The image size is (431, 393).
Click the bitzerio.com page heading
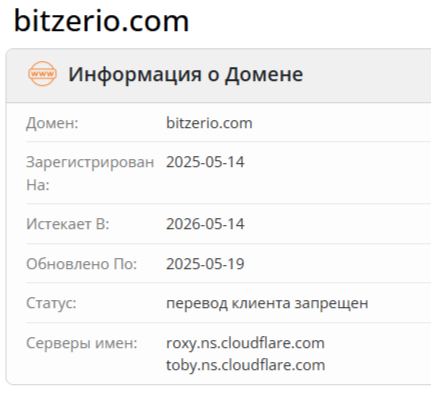(101, 21)
